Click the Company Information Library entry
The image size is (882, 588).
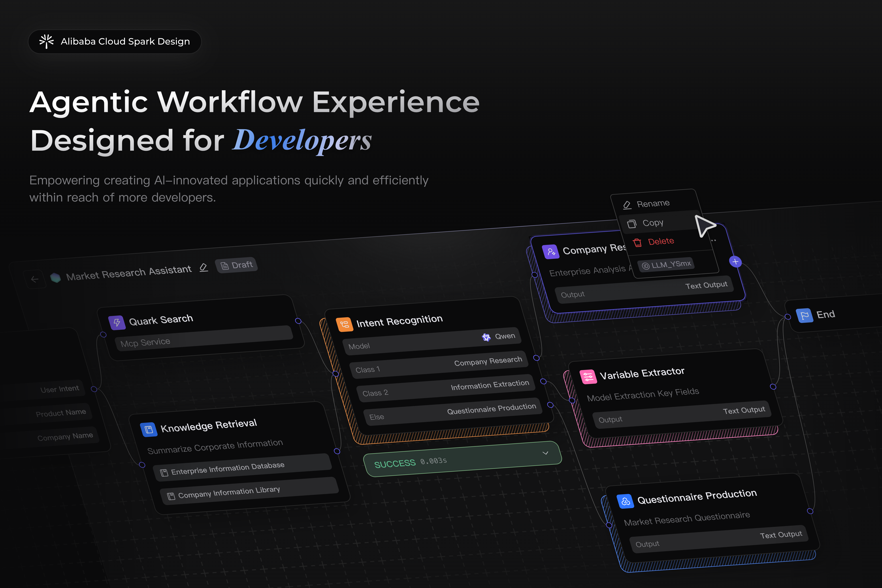(x=249, y=491)
